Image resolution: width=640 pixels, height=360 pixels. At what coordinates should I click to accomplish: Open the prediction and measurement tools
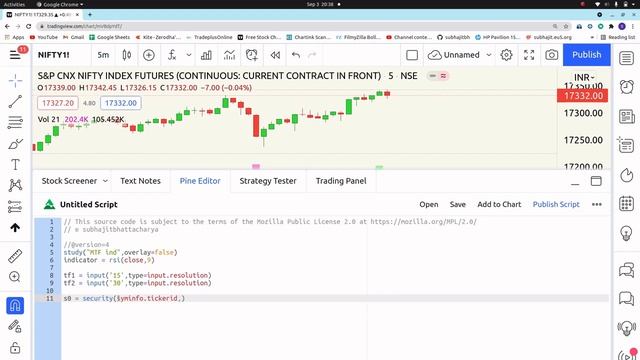[15, 207]
